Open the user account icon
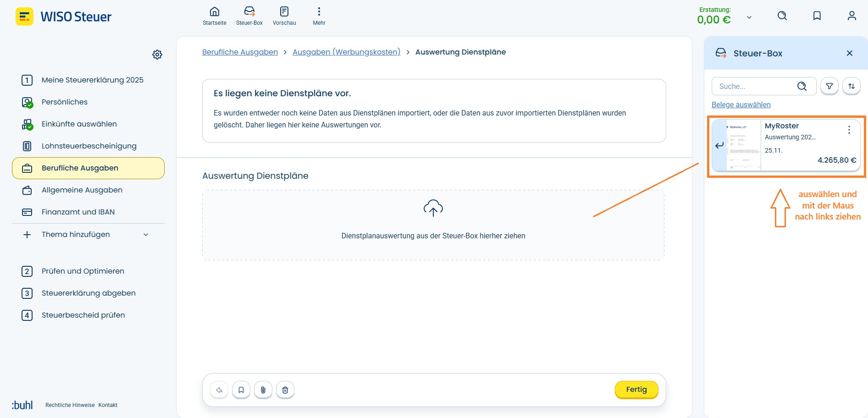868x418 pixels. pos(852,16)
